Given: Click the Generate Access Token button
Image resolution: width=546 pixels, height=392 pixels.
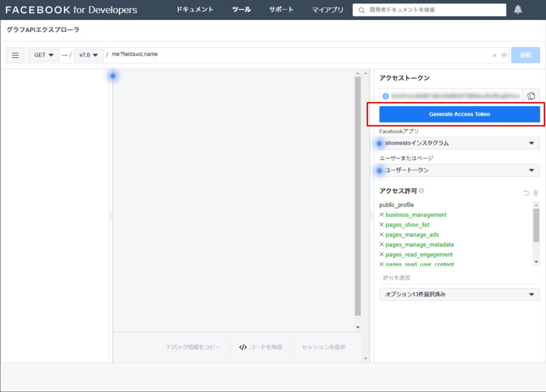Looking at the screenshot, I should [459, 114].
